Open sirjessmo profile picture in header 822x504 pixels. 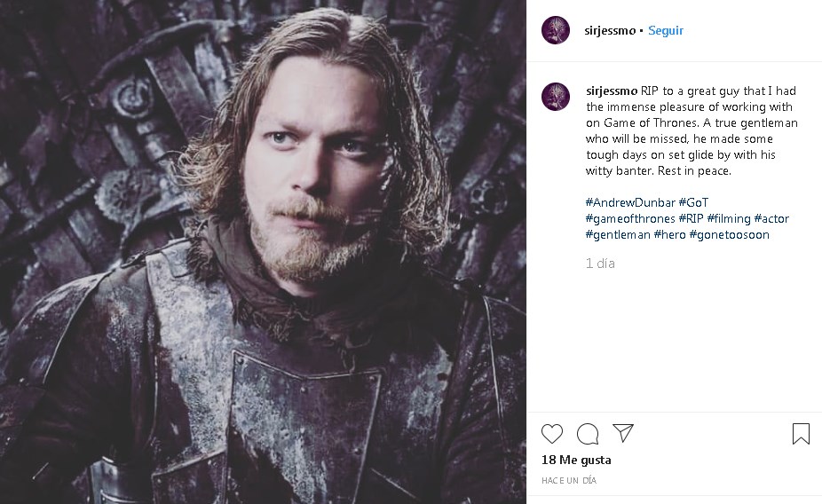coord(556,30)
